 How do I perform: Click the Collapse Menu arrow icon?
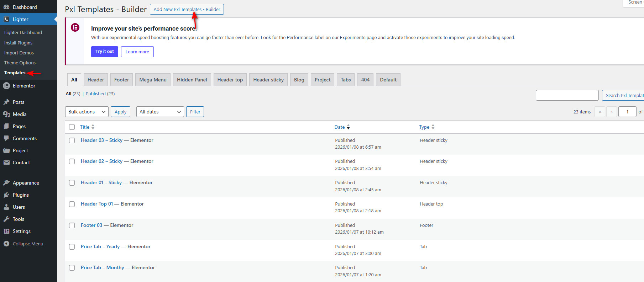pyautogui.click(x=6, y=244)
